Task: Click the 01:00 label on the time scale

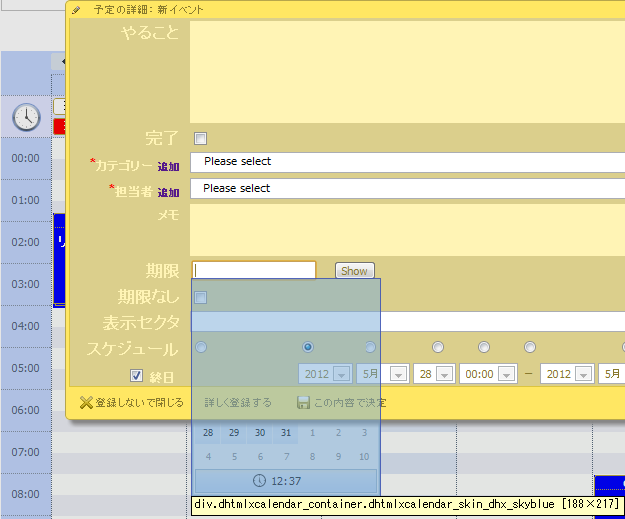Action: [26, 200]
